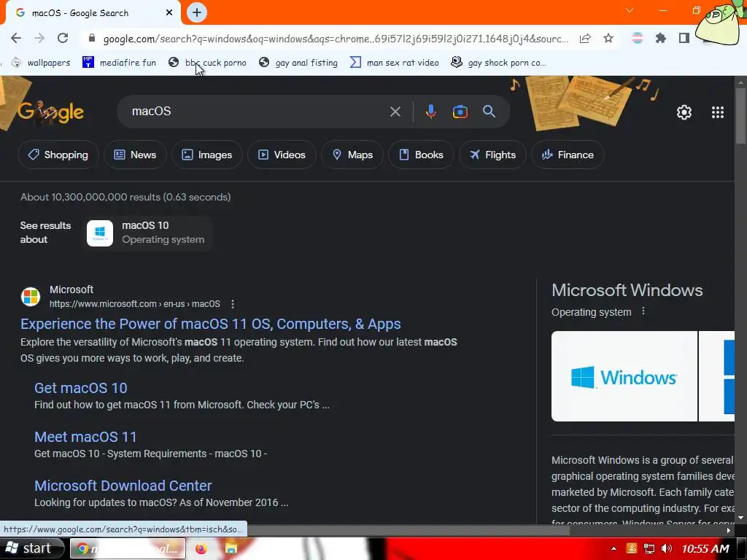Image resolution: width=747 pixels, height=560 pixels.
Task: Click the Google doodle logo
Action: (x=51, y=112)
